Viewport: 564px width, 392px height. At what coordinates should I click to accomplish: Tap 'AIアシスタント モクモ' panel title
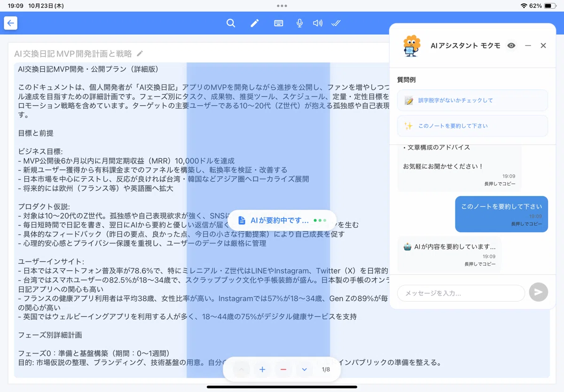click(465, 46)
